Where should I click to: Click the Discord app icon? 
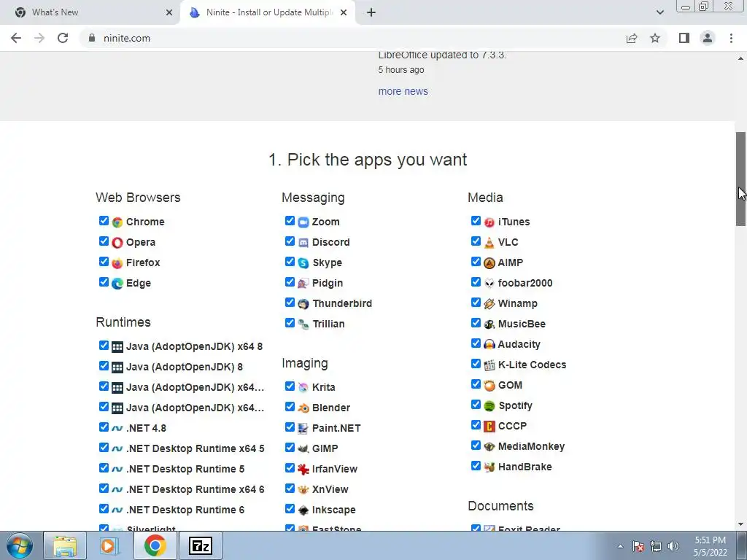(303, 243)
